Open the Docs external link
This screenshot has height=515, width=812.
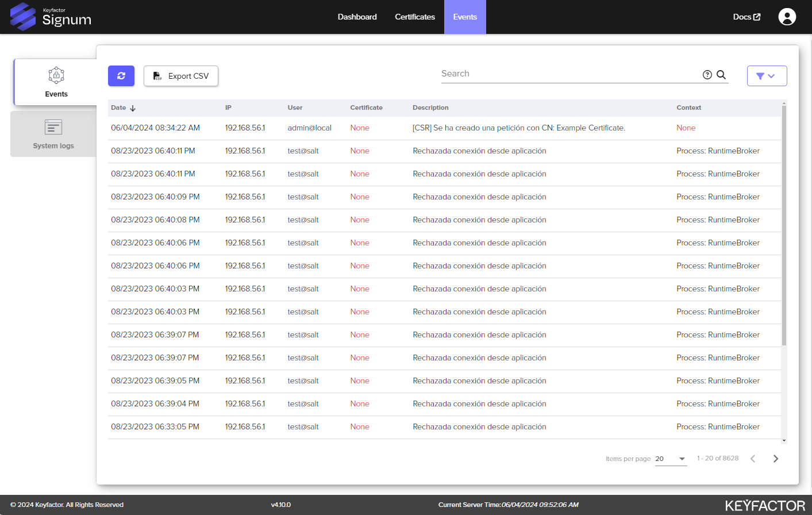point(746,17)
